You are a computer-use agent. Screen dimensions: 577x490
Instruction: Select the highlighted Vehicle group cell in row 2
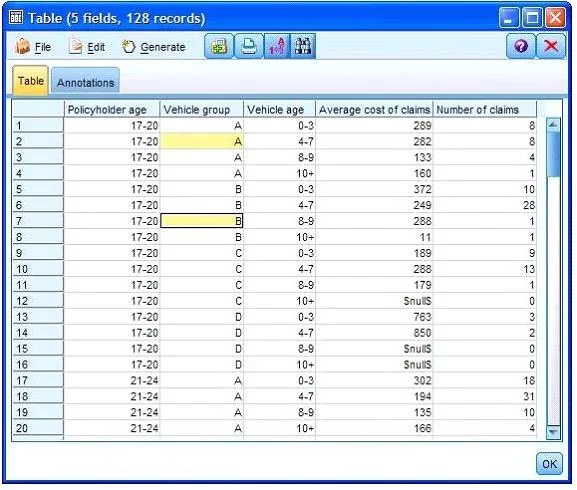click(x=202, y=141)
